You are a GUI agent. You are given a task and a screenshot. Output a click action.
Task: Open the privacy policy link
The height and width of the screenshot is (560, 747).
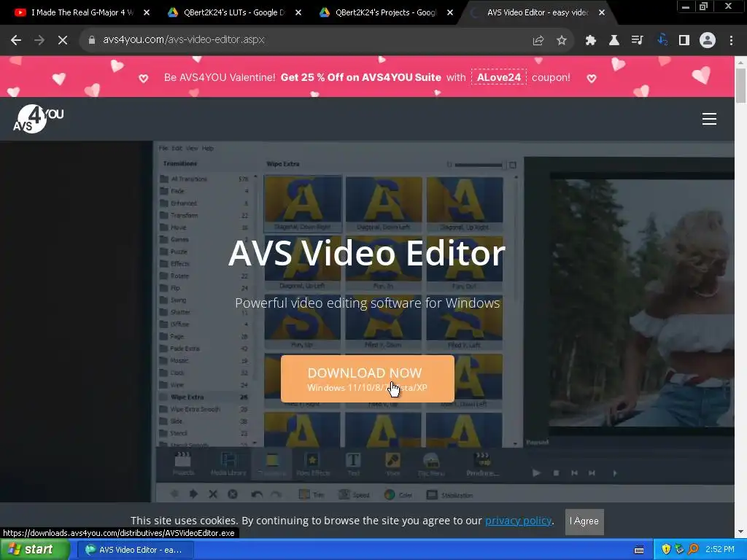519,521
